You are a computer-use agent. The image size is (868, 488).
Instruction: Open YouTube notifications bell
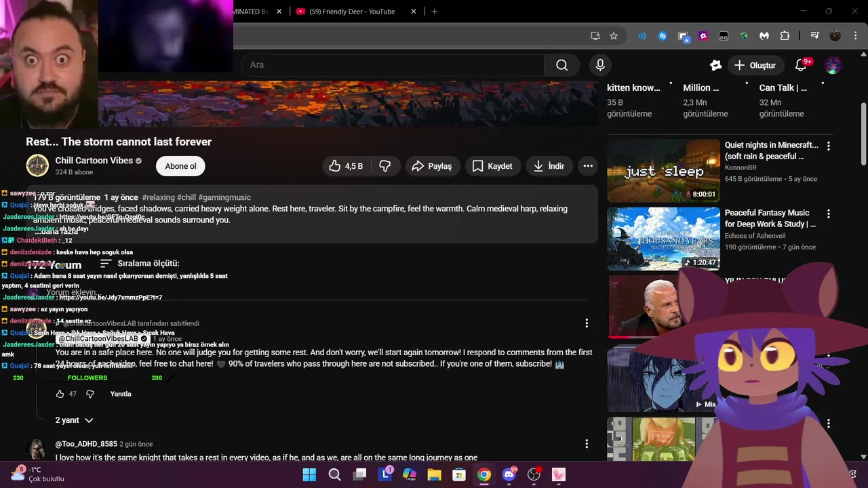[x=801, y=65]
